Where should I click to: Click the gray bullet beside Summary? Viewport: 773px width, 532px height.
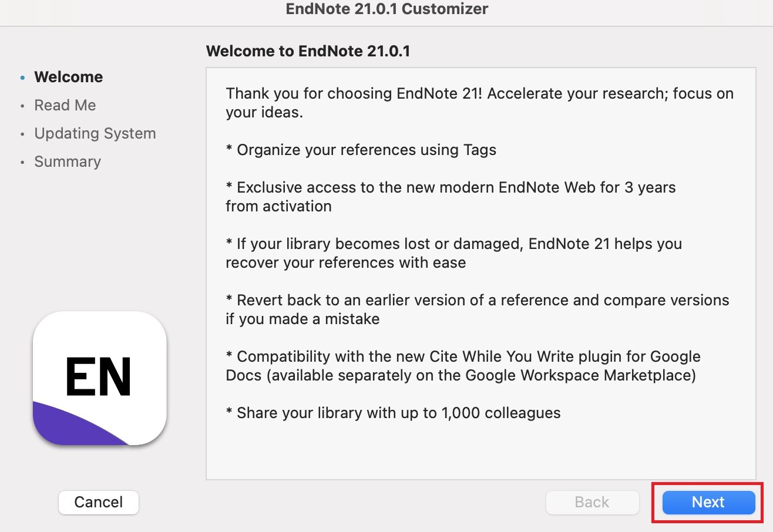click(x=22, y=162)
